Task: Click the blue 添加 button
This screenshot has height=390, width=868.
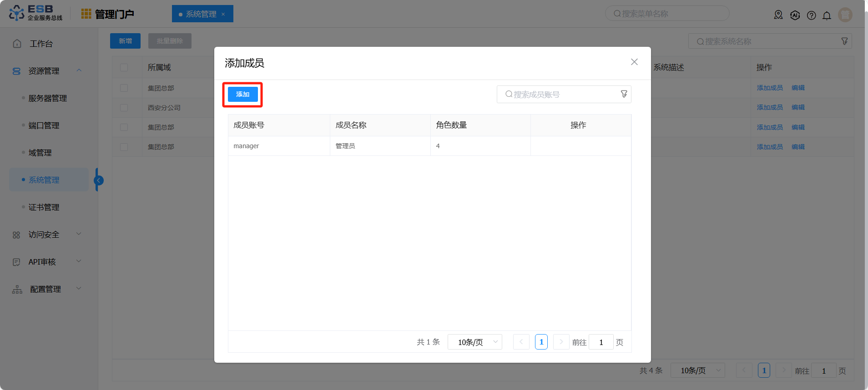Action: [x=242, y=95]
